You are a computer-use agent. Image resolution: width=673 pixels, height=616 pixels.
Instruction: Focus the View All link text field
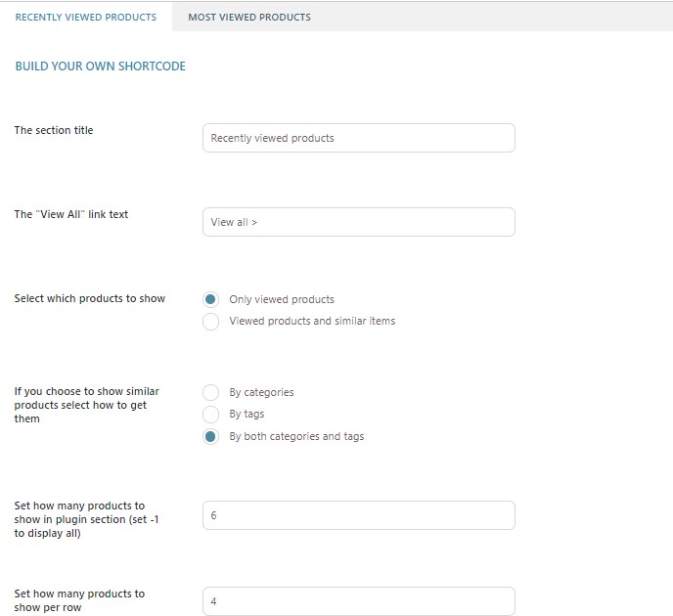[x=358, y=222]
